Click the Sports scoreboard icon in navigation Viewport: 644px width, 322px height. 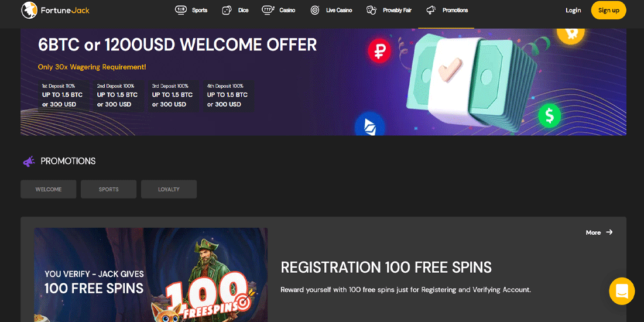pos(181,10)
